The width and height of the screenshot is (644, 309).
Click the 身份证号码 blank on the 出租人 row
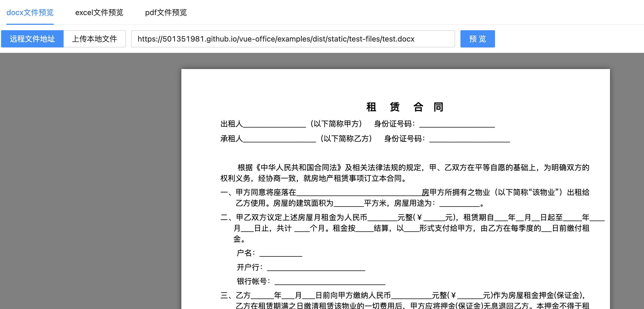457,124
